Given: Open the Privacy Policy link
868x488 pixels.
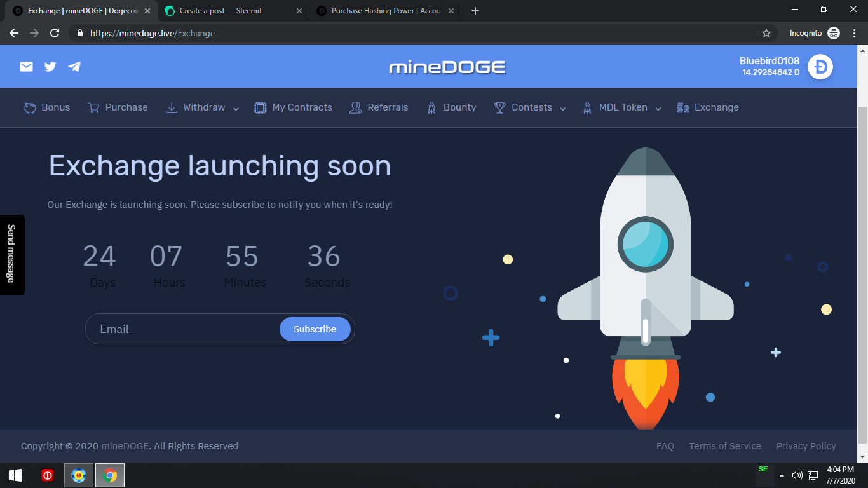Looking at the screenshot, I should [x=806, y=446].
